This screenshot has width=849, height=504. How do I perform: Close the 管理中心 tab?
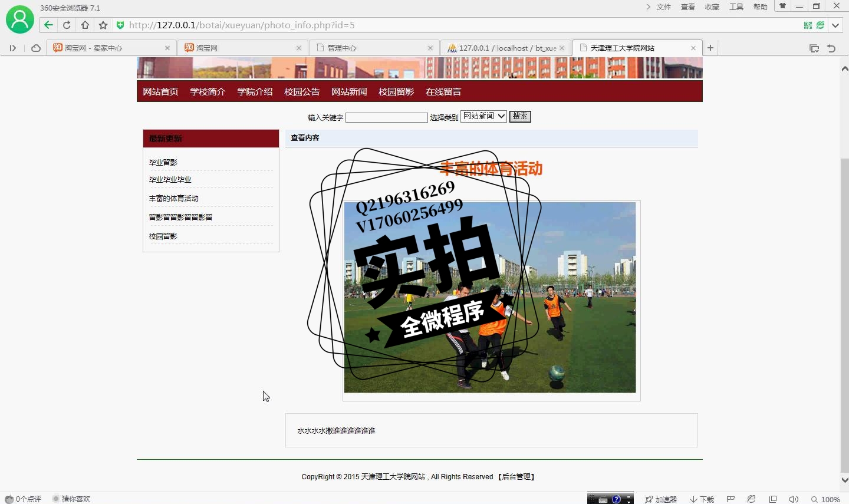pos(430,48)
